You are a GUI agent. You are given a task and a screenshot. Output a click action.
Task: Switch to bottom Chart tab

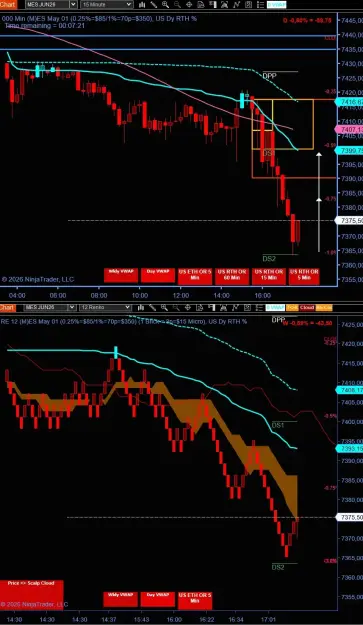coord(8,307)
